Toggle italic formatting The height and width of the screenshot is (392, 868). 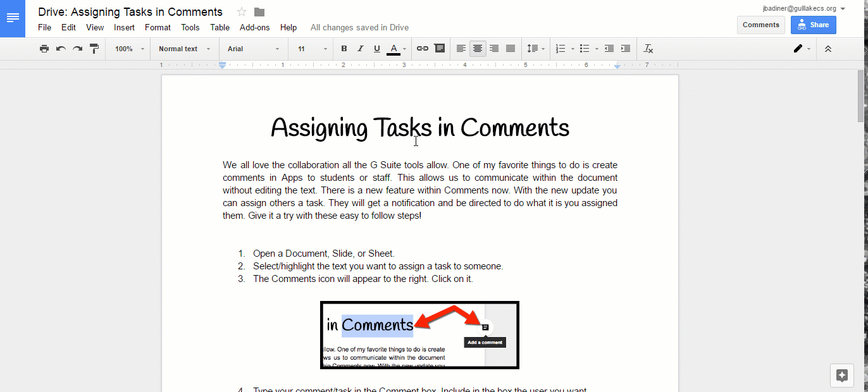pyautogui.click(x=361, y=49)
